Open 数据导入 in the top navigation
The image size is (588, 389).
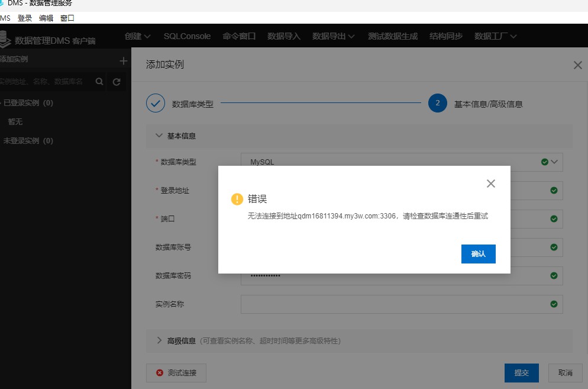point(284,37)
